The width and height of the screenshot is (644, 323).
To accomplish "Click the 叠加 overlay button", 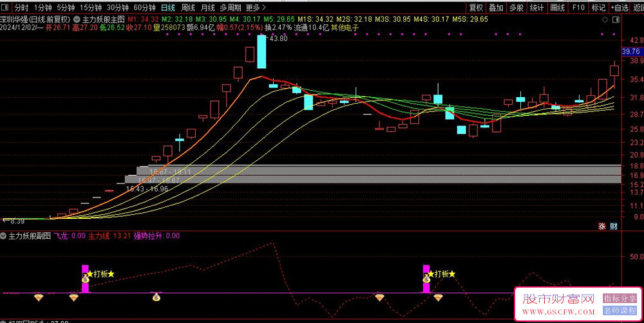I will coord(496,7).
